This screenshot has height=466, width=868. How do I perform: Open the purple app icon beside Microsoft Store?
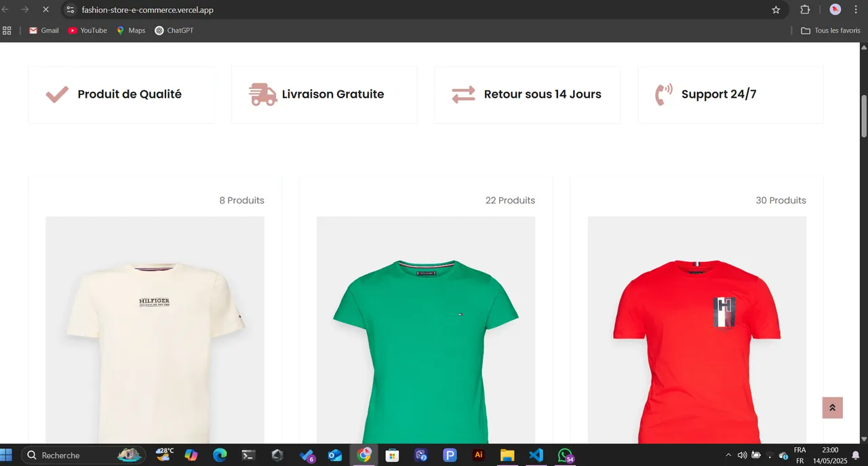click(x=421, y=455)
